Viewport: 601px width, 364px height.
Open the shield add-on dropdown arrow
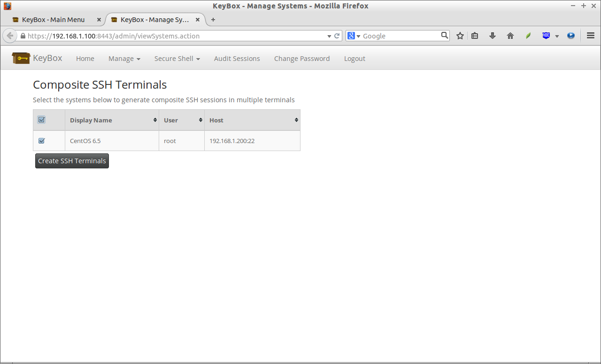557,36
